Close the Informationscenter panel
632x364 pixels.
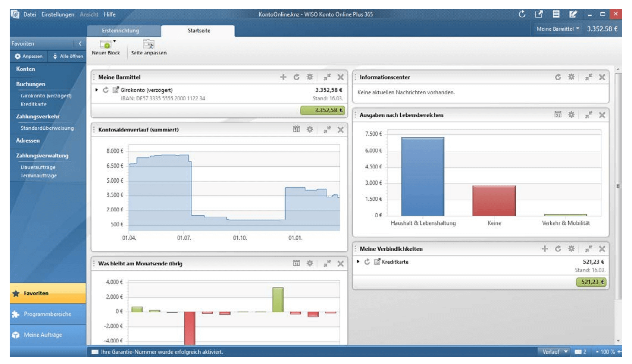pos(602,77)
